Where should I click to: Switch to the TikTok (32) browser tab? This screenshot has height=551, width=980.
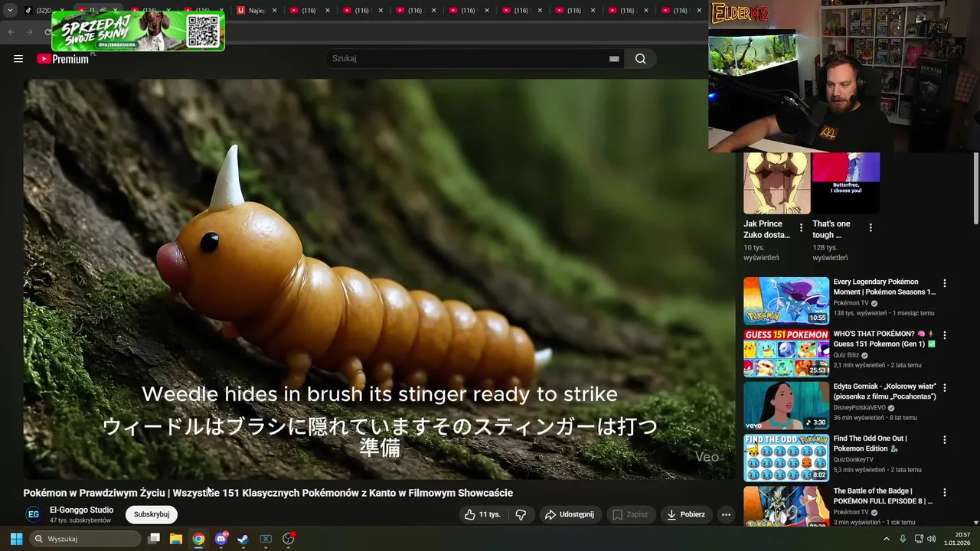[43, 11]
